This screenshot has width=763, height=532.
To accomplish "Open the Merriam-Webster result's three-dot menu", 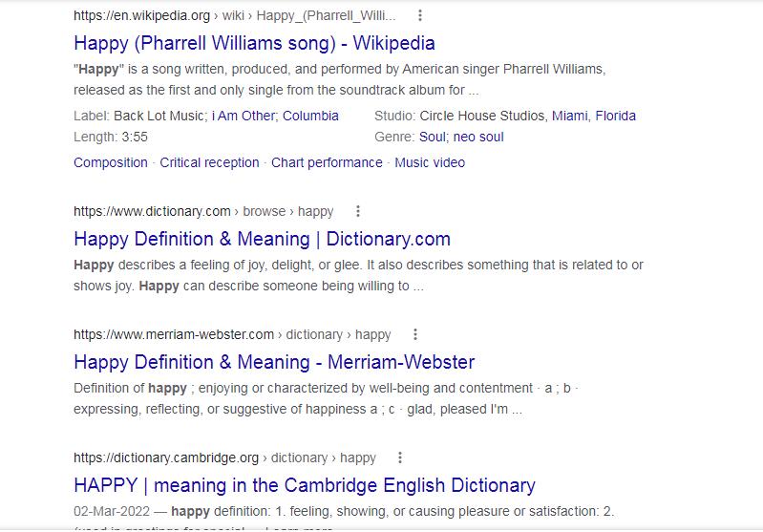I will coord(415,334).
